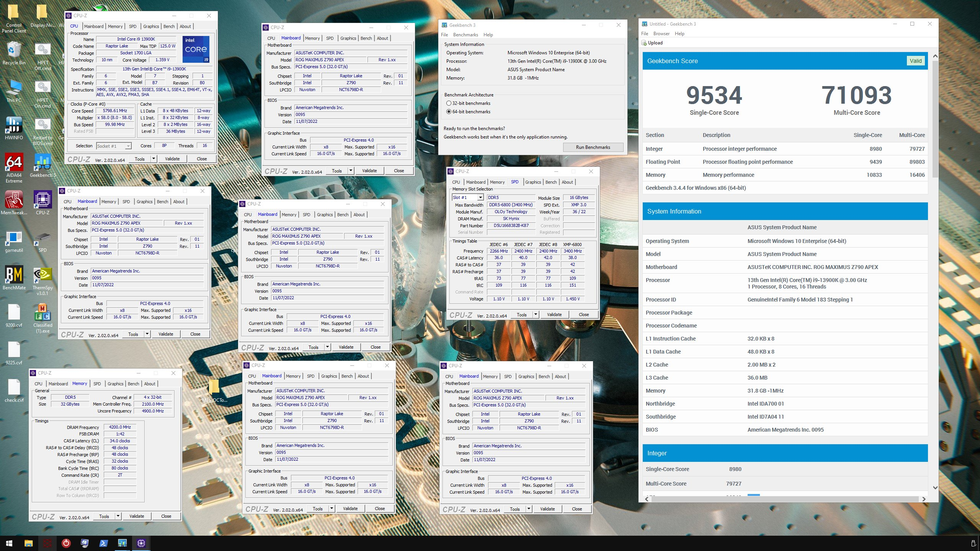Image resolution: width=980 pixels, height=551 pixels.
Task: Select the Recycle Bin desktop icon
Action: tap(14, 54)
